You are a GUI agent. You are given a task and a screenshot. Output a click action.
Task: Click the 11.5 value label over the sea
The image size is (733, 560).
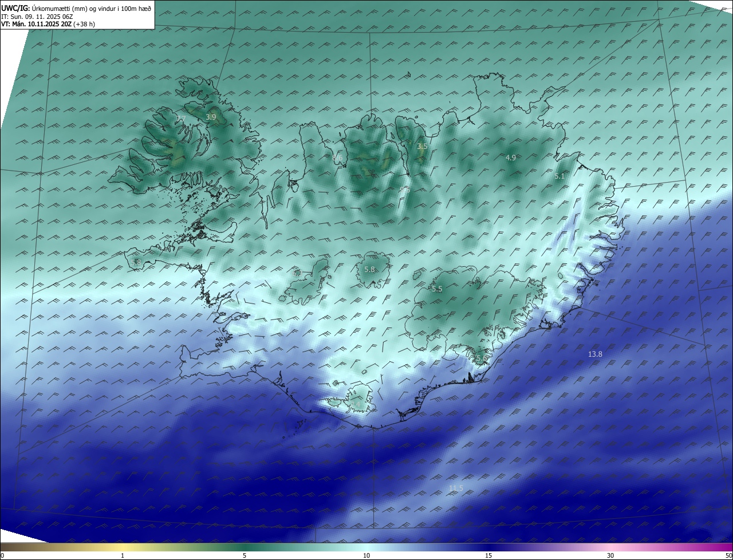(x=456, y=488)
